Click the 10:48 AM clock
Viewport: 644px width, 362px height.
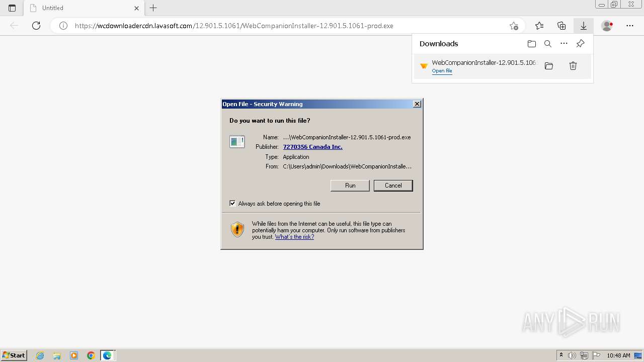618,355
